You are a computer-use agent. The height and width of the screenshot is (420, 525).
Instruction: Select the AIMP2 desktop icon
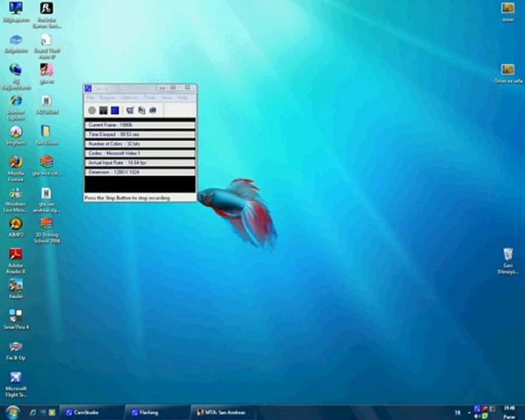point(16,228)
